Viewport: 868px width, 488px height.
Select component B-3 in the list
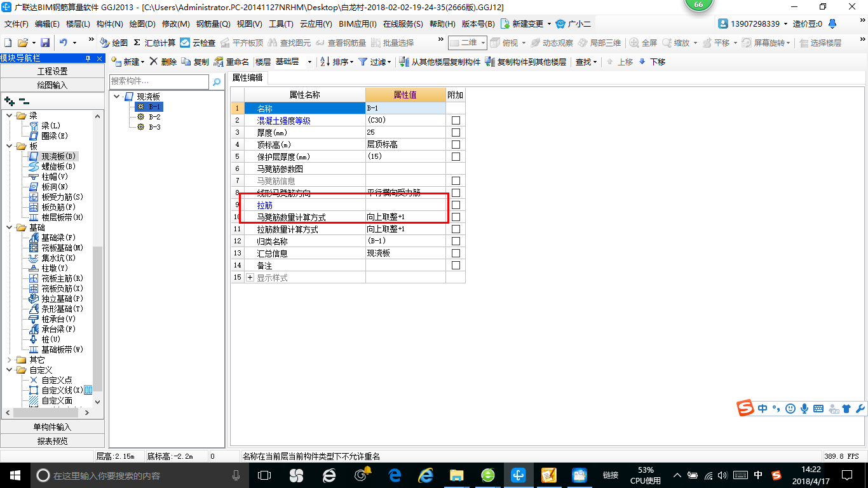click(x=154, y=127)
